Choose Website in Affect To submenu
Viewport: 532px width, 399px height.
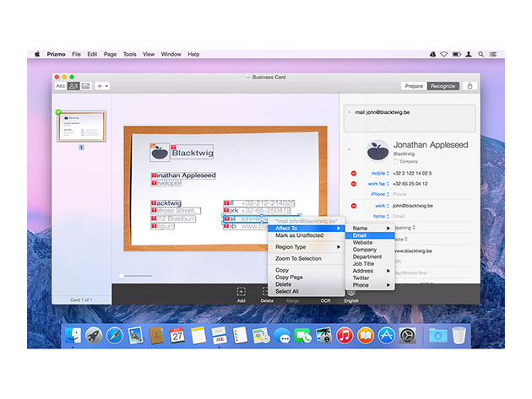370,242
